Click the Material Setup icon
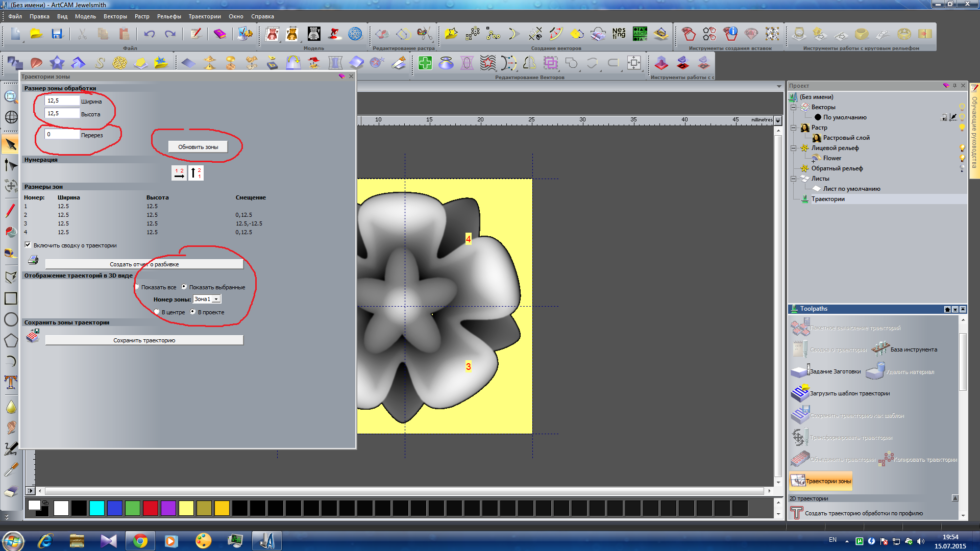 coord(799,371)
